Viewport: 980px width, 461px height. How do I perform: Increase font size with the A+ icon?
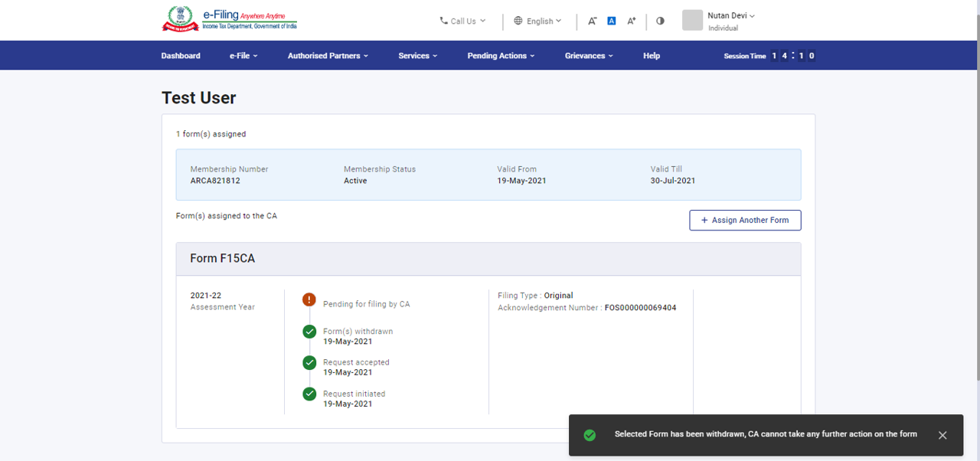[632, 21]
